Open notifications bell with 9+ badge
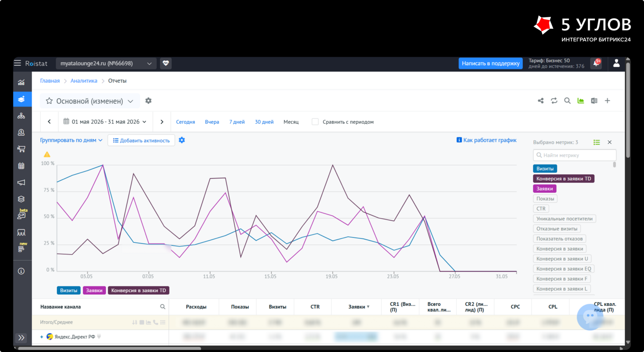This screenshot has width=644, height=352. 596,63
